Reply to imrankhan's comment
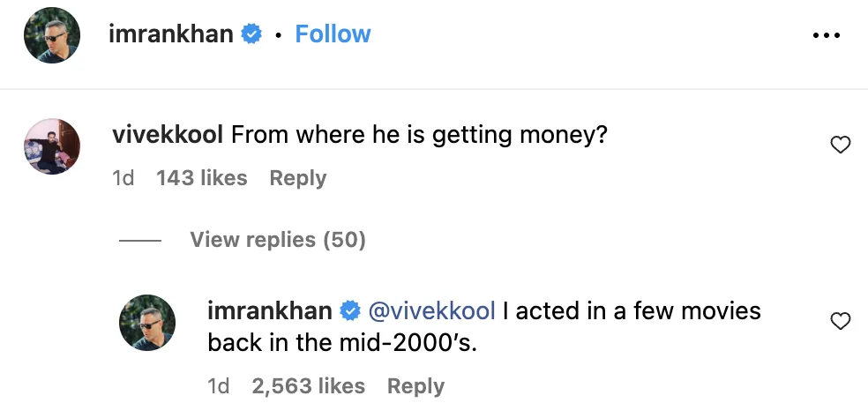This screenshot has width=868, height=418. 415,386
